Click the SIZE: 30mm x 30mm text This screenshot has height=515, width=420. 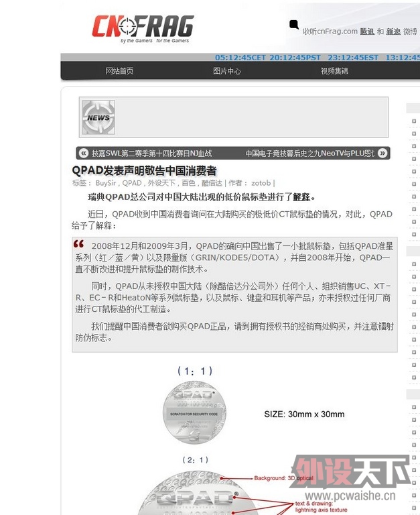coord(304,414)
